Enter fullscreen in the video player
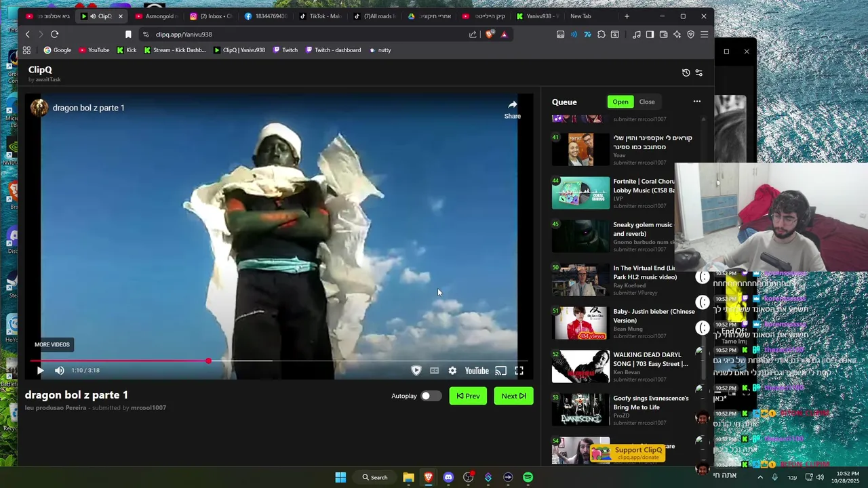 [x=519, y=371]
